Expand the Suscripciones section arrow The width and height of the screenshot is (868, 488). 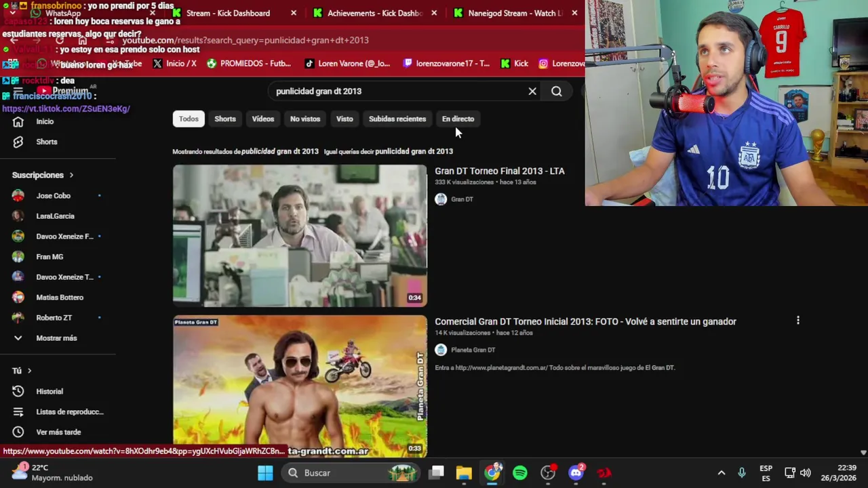point(71,175)
